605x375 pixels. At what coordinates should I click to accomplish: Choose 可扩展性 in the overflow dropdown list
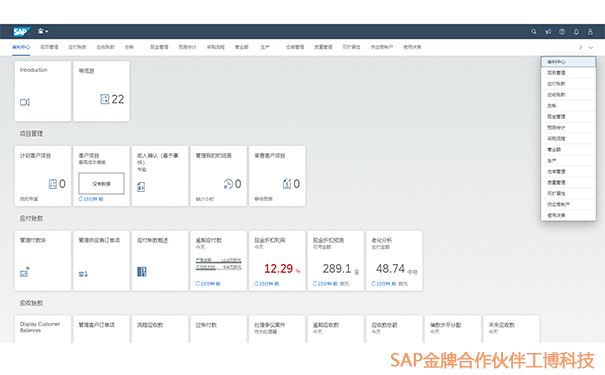(568, 194)
